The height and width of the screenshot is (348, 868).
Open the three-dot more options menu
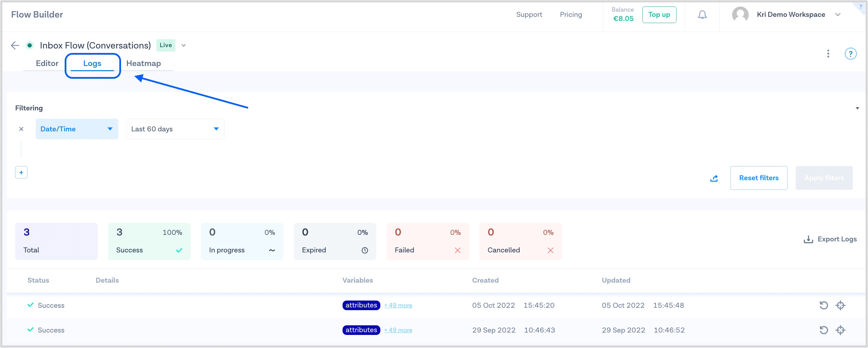[x=828, y=54]
